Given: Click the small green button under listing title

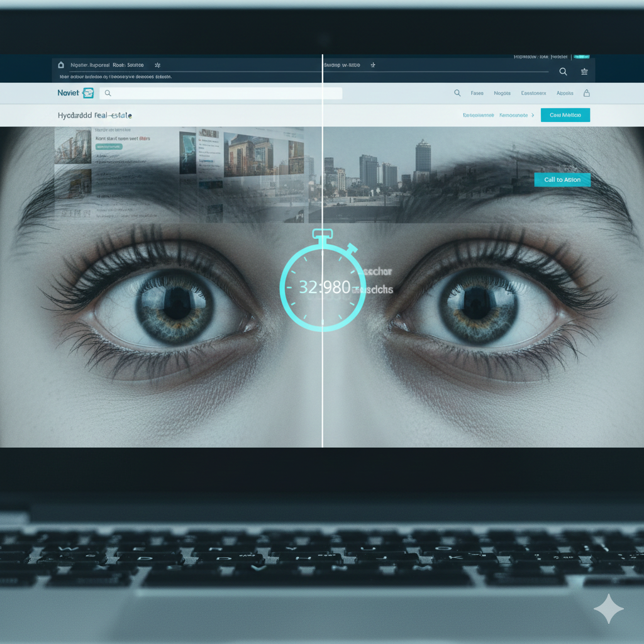Looking at the screenshot, I should click(109, 147).
